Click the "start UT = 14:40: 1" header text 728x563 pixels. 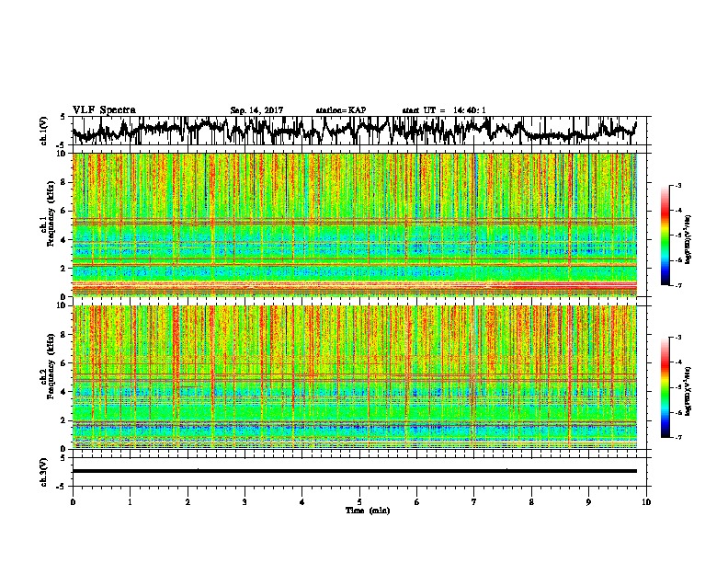[444, 110]
